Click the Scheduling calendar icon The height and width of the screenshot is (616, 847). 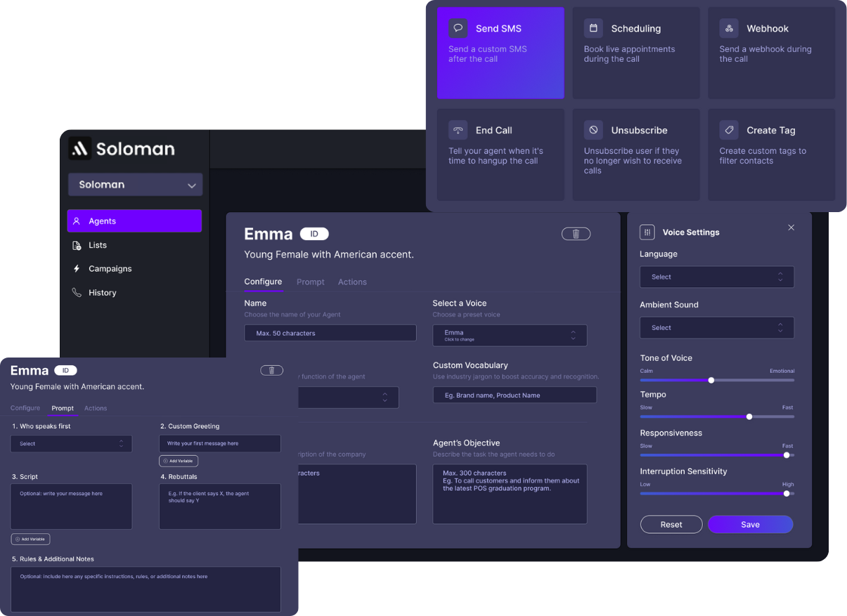pyautogui.click(x=593, y=28)
